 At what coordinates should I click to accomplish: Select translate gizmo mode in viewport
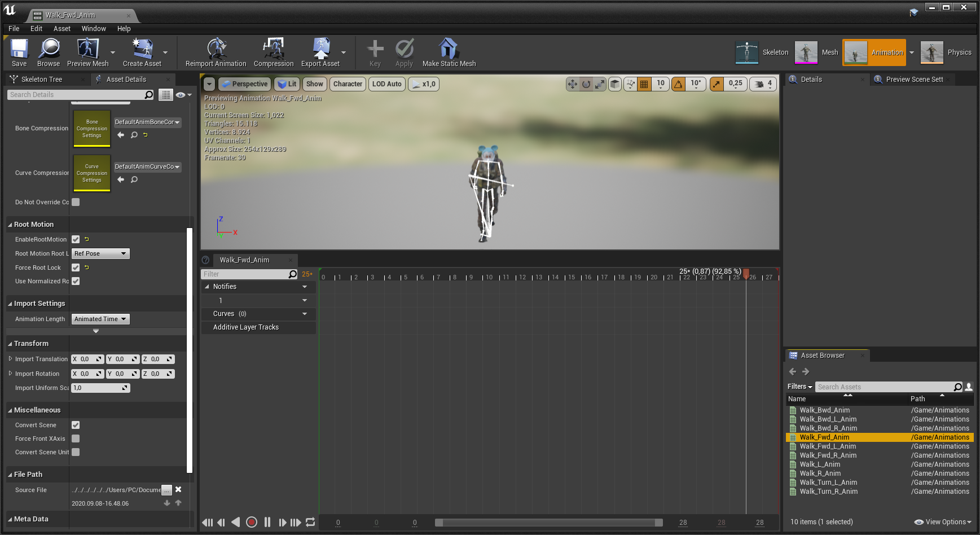coord(573,84)
